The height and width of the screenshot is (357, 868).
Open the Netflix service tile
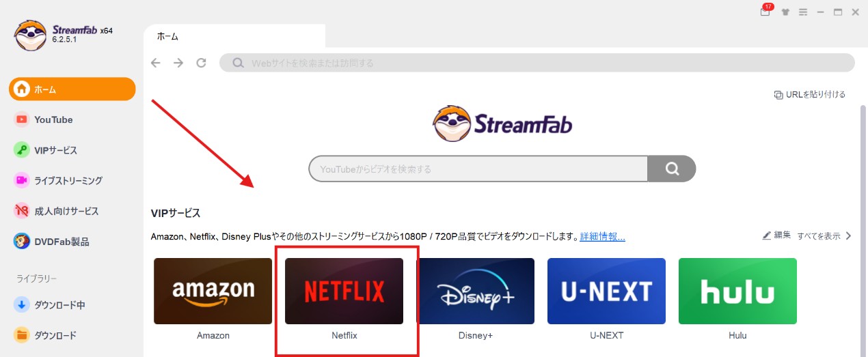click(344, 291)
